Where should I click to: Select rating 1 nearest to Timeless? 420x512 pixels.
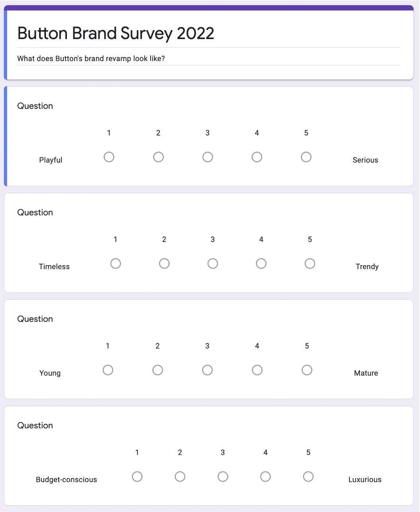pyautogui.click(x=116, y=264)
